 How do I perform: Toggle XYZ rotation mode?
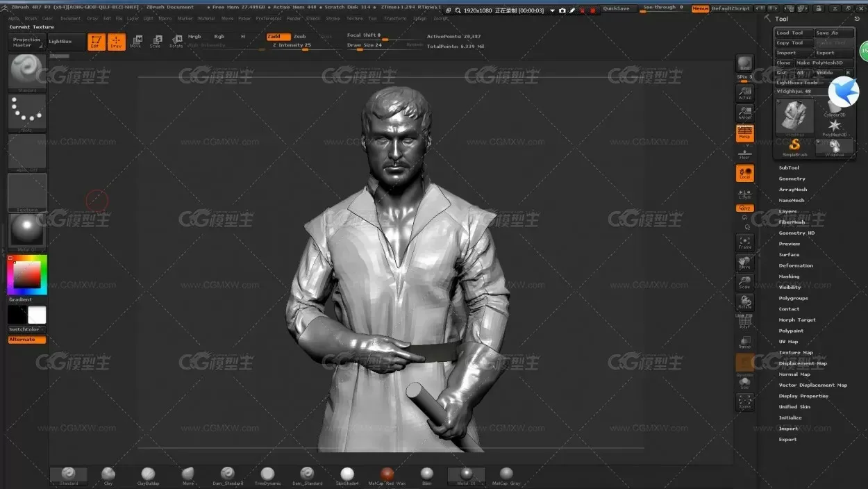coord(744,208)
